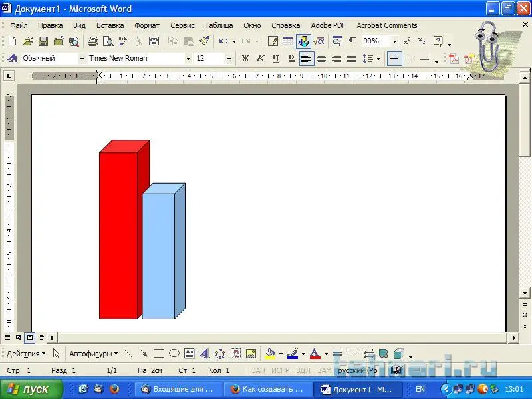Screen dimensions: 532x399
Task: Toggle the Drawing toolbar icon
Action: (303, 41)
